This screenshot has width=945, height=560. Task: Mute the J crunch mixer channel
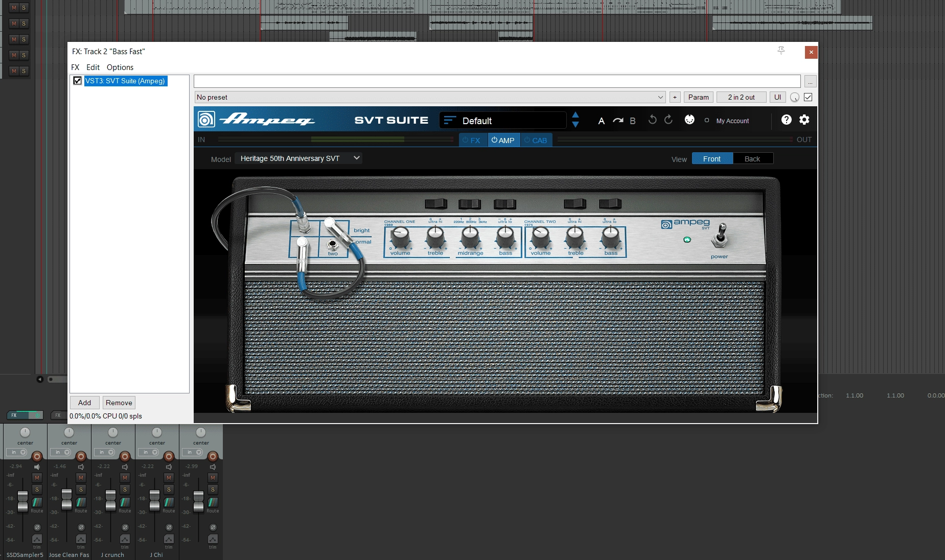125,478
